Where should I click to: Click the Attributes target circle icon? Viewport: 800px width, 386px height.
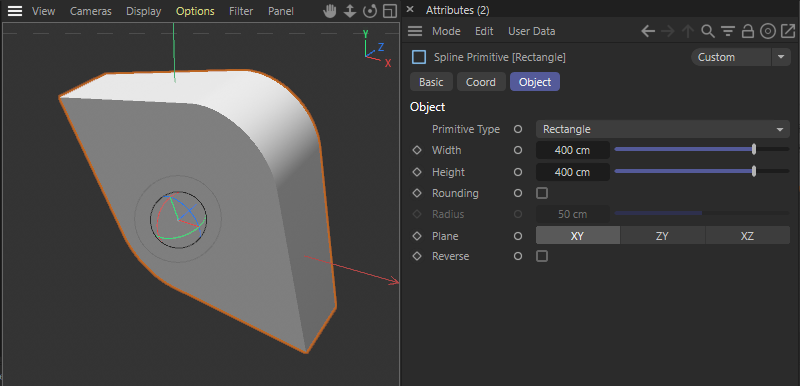tap(768, 31)
